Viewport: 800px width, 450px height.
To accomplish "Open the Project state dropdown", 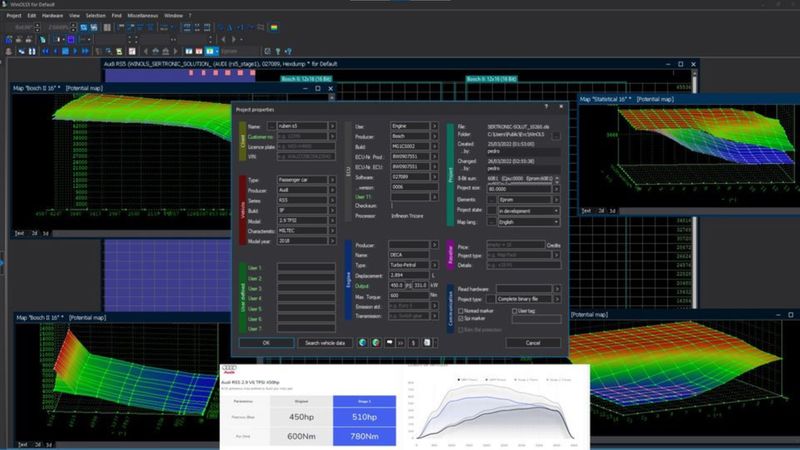I will coord(556,211).
